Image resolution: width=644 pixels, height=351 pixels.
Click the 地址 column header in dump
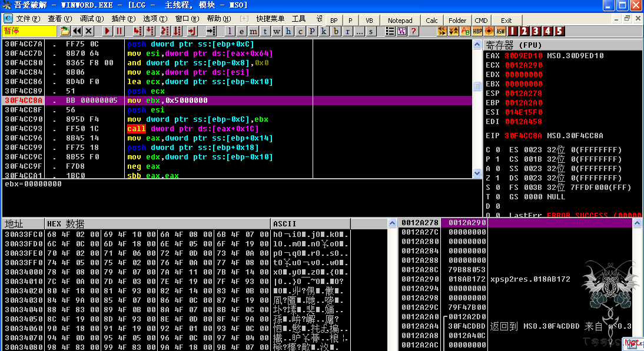click(23, 224)
